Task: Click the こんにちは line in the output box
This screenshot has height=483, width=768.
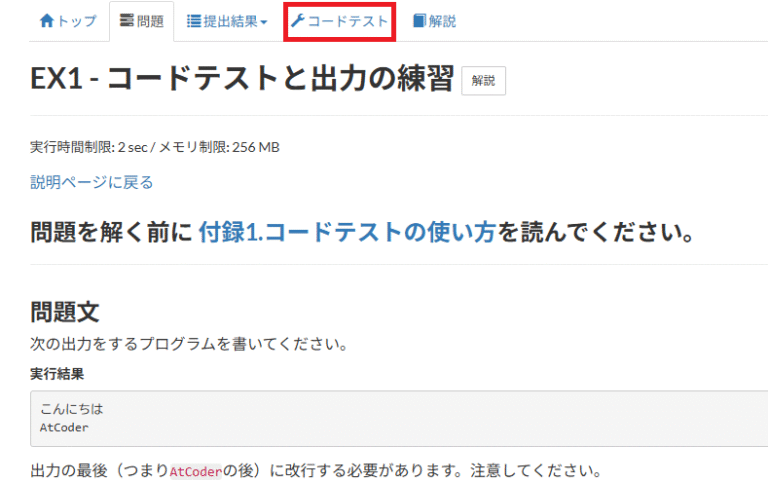Action: [x=72, y=409]
